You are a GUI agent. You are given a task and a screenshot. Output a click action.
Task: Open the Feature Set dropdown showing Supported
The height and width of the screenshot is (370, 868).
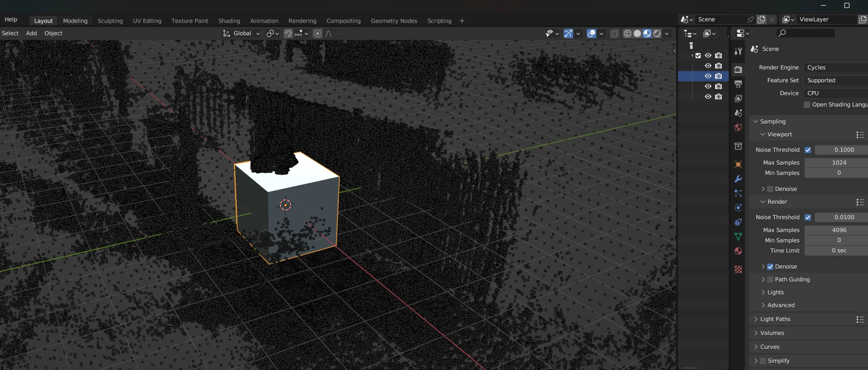click(836, 80)
